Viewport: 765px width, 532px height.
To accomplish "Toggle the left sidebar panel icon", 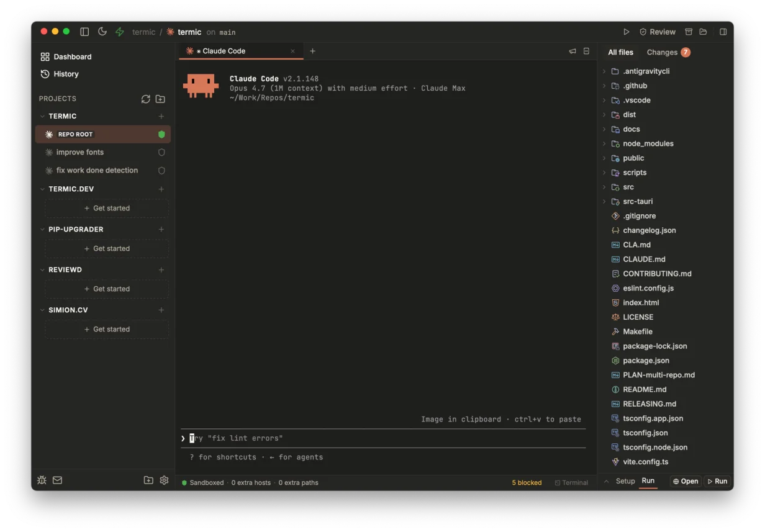I will (x=84, y=32).
